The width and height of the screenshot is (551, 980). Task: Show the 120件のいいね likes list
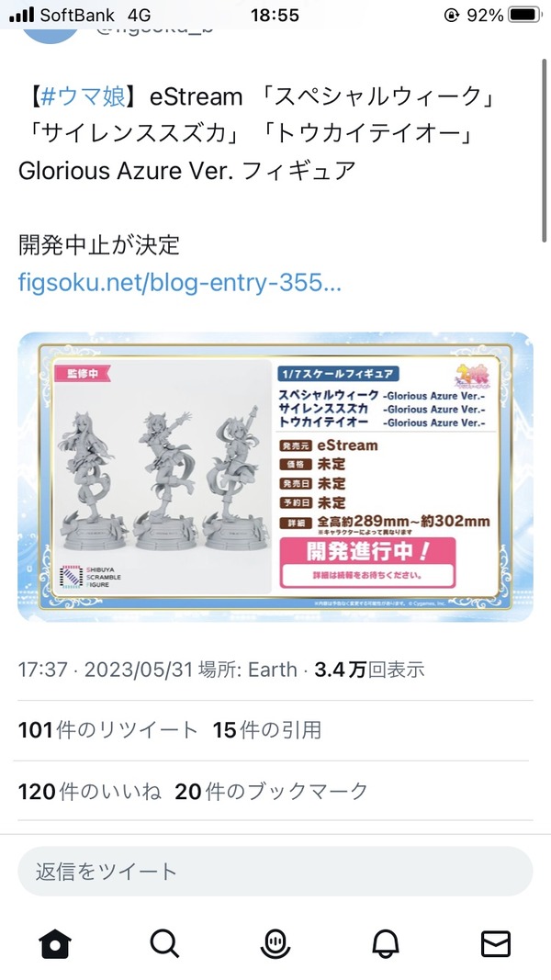click(90, 791)
